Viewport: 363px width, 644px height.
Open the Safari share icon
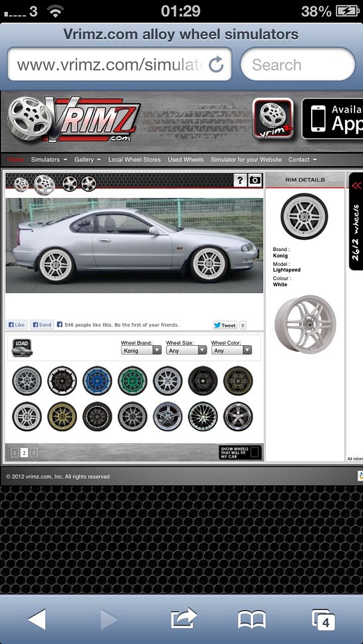(x=184, y=618)
